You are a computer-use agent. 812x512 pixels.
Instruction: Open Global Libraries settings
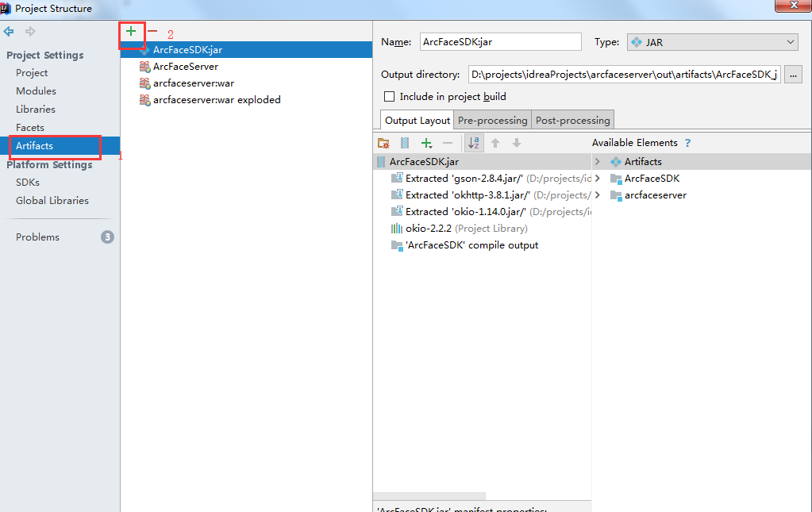[x=52, y=200]
